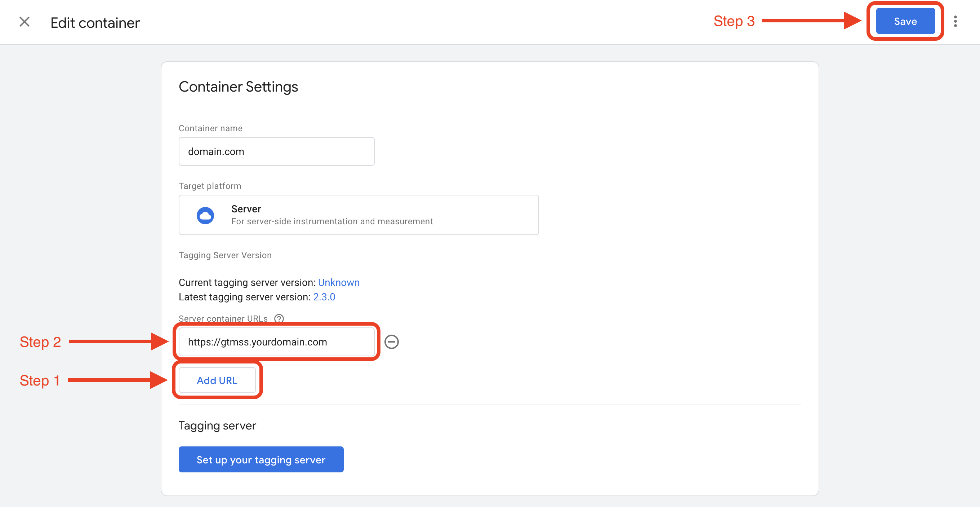Open the Unknown tagging server version link

339,282
